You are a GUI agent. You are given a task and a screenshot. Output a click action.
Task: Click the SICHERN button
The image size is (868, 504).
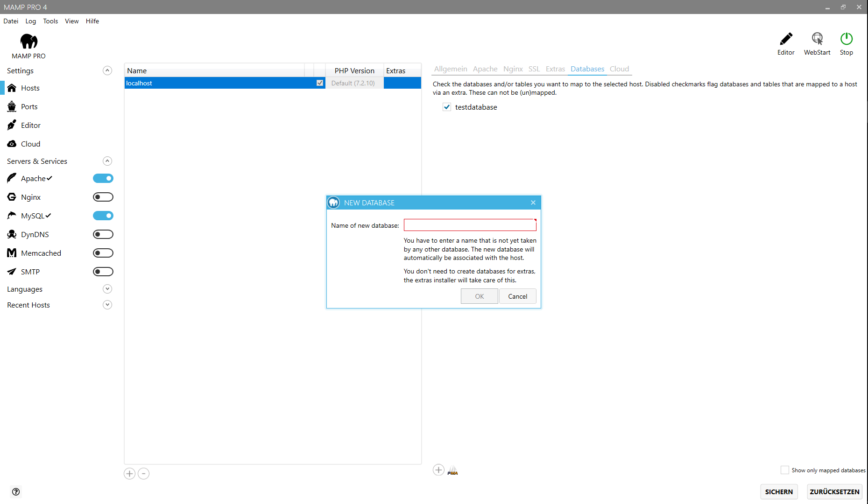pos(779,492)
